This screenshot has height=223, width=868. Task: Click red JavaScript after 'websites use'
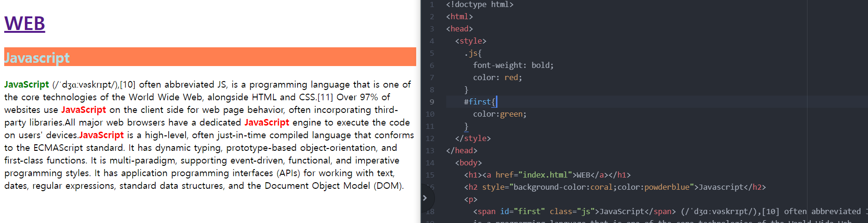pos(83,110)
